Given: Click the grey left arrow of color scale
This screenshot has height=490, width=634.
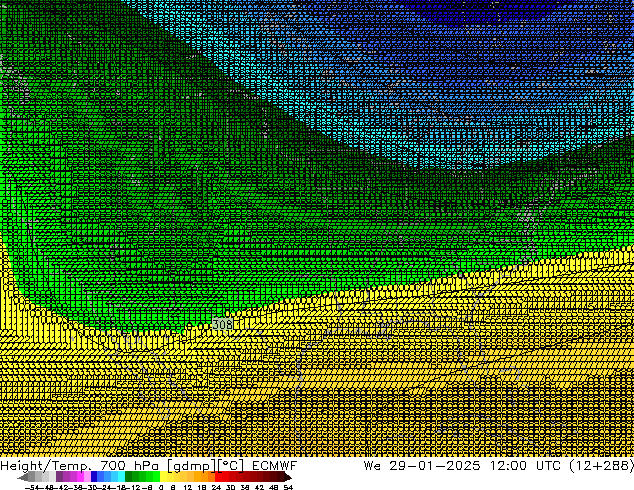Looking at the screenshot, I should (23, 477).
